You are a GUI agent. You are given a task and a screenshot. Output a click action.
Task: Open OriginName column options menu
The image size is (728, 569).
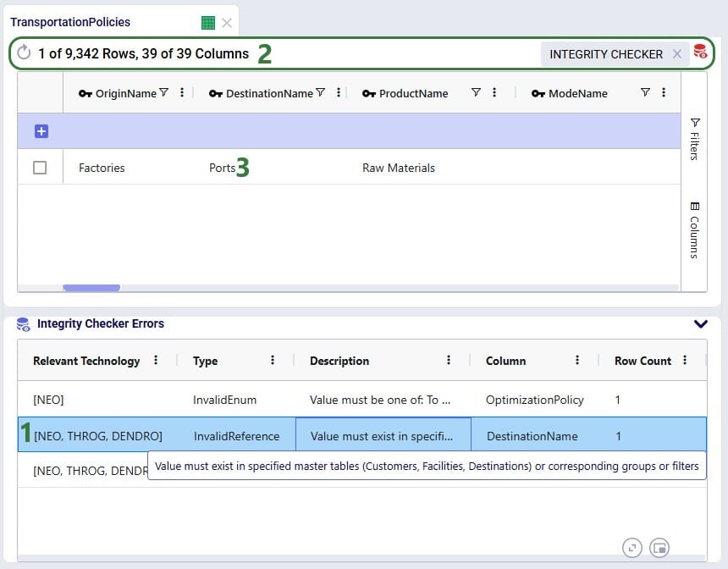coord(182,93)
